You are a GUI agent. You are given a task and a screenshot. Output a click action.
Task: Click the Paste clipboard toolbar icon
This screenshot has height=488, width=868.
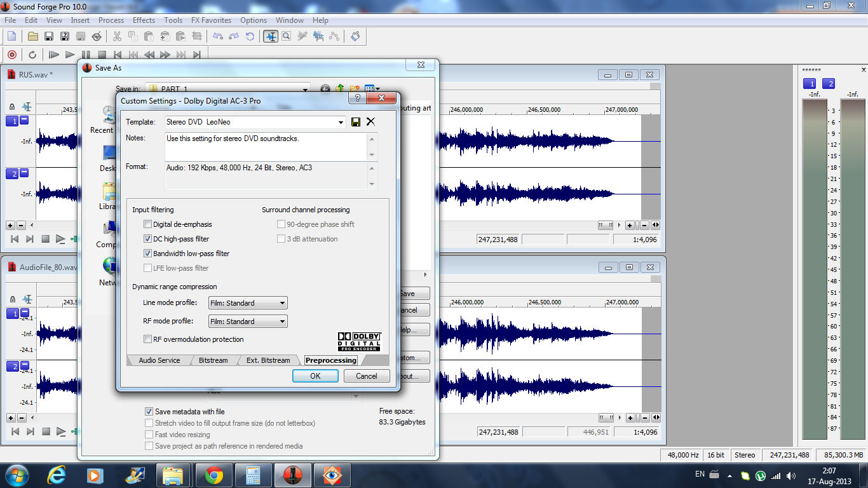(x=149, y=36)
